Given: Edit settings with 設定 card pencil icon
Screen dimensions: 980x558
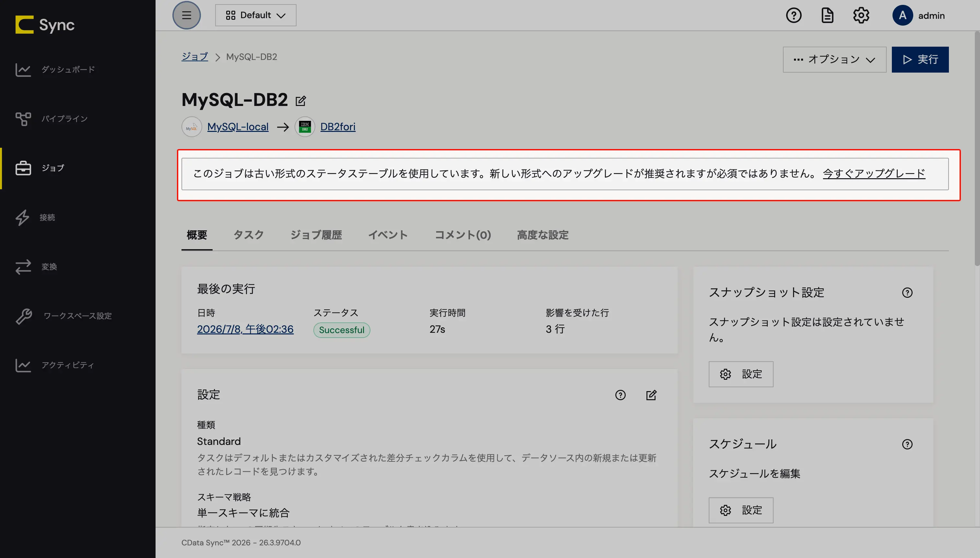Looking at the screenshot, I should click(x=651, y=395).
